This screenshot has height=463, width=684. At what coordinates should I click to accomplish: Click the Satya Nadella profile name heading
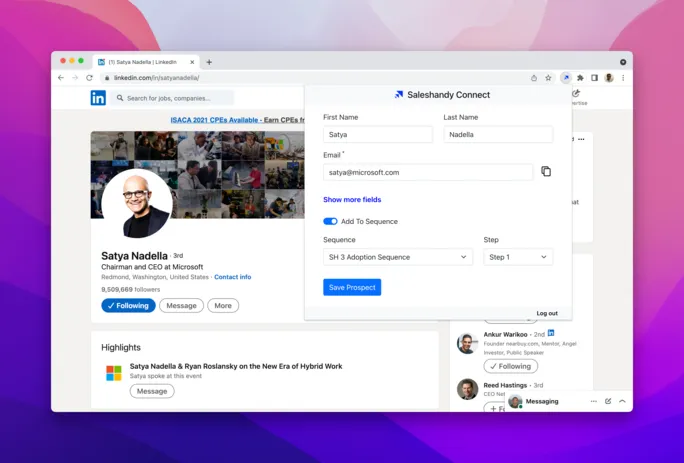click(134, 256)
